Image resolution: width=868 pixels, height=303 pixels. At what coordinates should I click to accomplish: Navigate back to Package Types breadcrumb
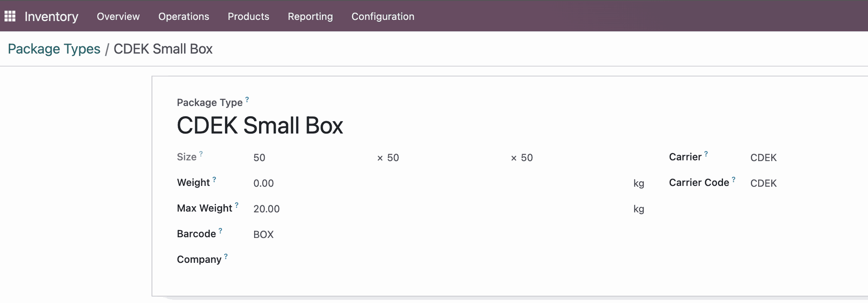tap(54, 49)
